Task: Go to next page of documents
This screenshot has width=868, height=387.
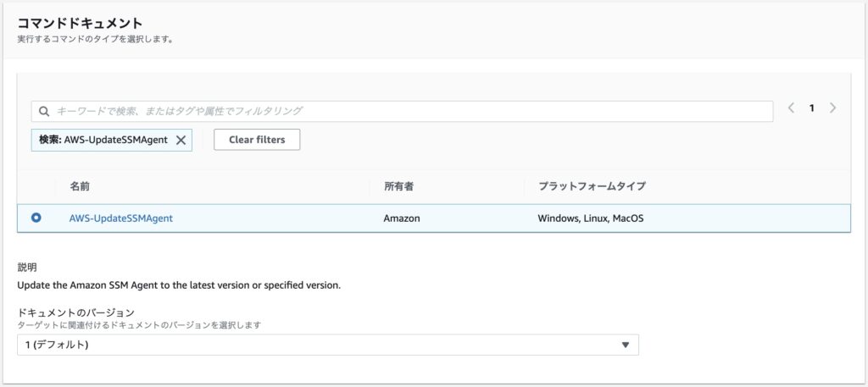Action: pyautogui.click(x=832, y=108)
